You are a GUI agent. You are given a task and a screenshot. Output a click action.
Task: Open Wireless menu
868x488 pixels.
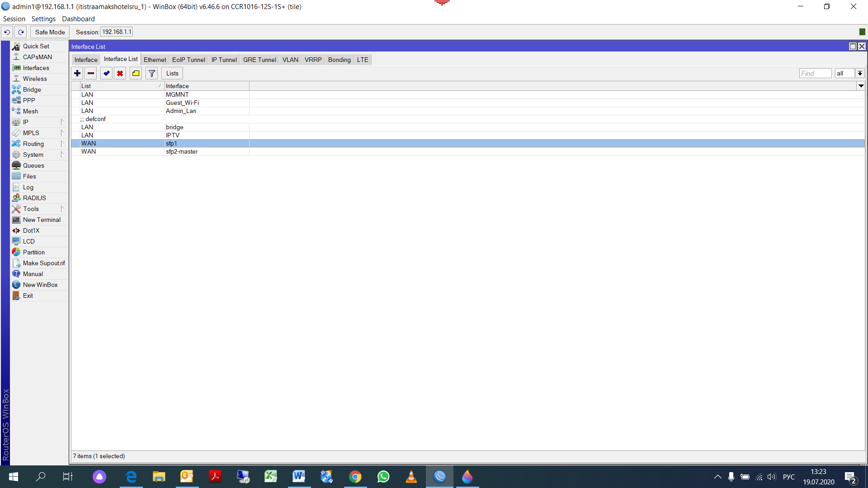click(x=39, y=79)
